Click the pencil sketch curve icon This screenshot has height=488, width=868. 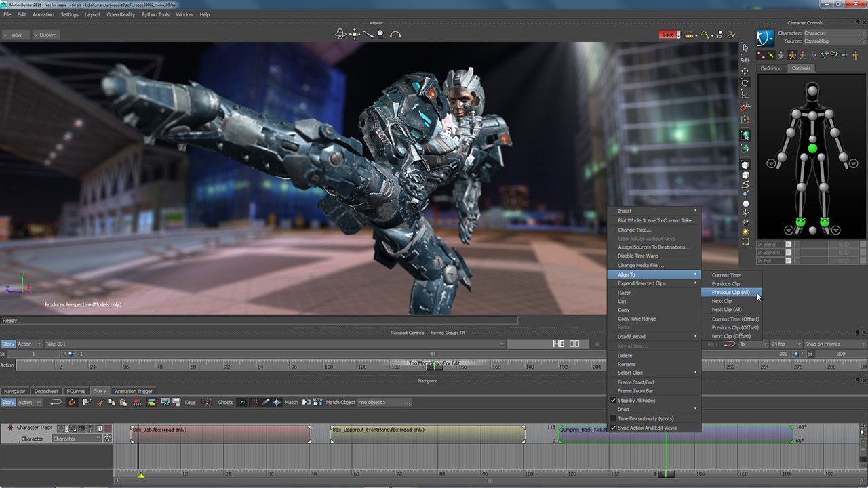(732, 35)
